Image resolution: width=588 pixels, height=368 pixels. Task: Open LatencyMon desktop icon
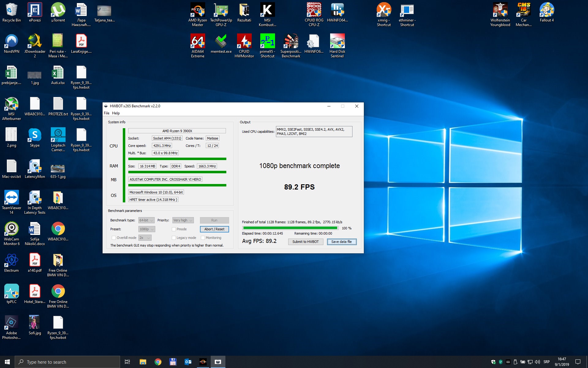point(35,169)
